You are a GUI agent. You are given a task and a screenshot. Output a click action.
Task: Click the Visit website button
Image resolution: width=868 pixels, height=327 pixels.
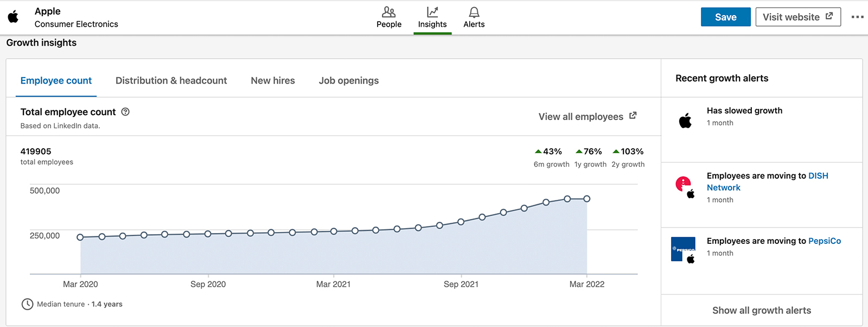[x=798, y=17]
